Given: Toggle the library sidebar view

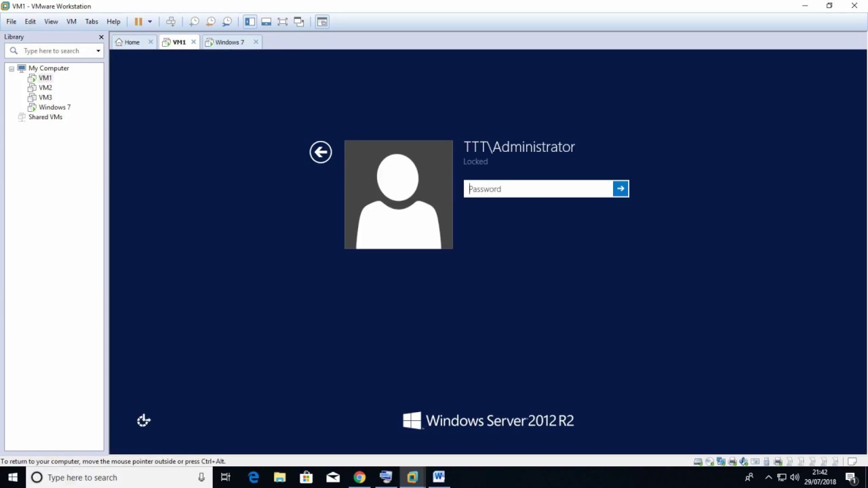Looking at the screenshot, I should pyautogui.click(x=250, y=22).
